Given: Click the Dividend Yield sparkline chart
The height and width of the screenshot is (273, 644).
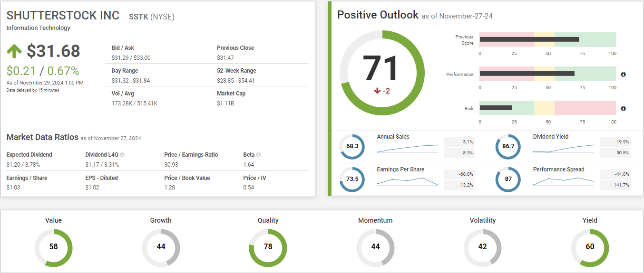Looking at the screenshot, I should click(x=563, y=149).
